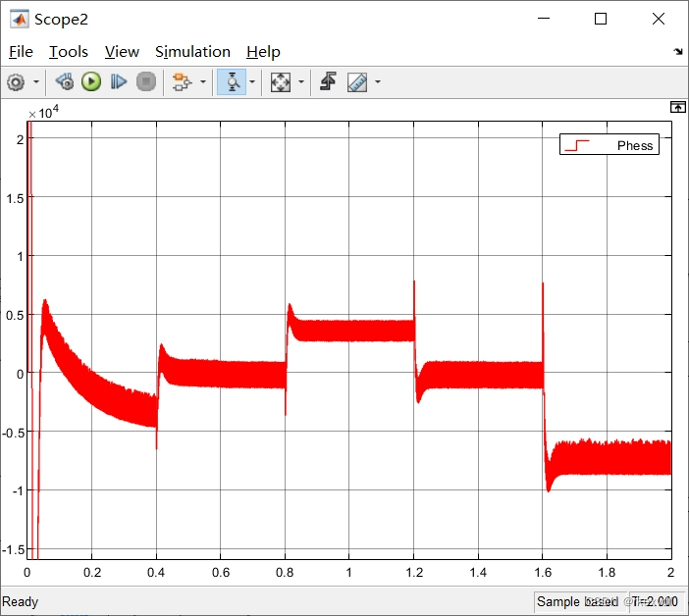Click the ×10^4 exponent label
Screen dimensions: 689x616
click(x=43, y=113)
